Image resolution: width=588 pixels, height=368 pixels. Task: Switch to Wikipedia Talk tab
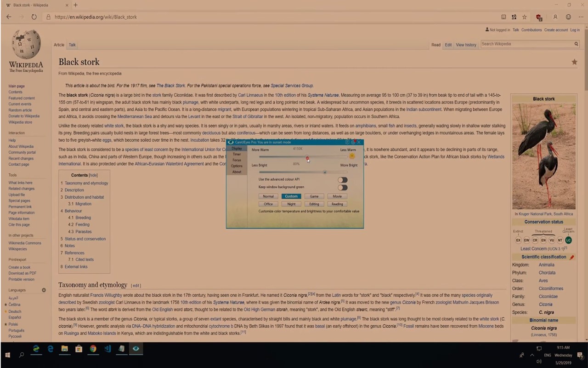point(72,45)
